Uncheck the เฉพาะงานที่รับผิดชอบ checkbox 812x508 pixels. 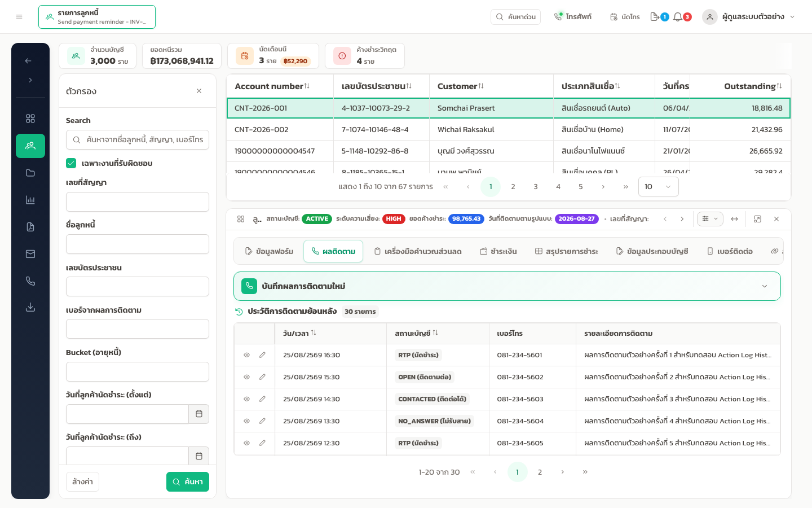(71, 163)
